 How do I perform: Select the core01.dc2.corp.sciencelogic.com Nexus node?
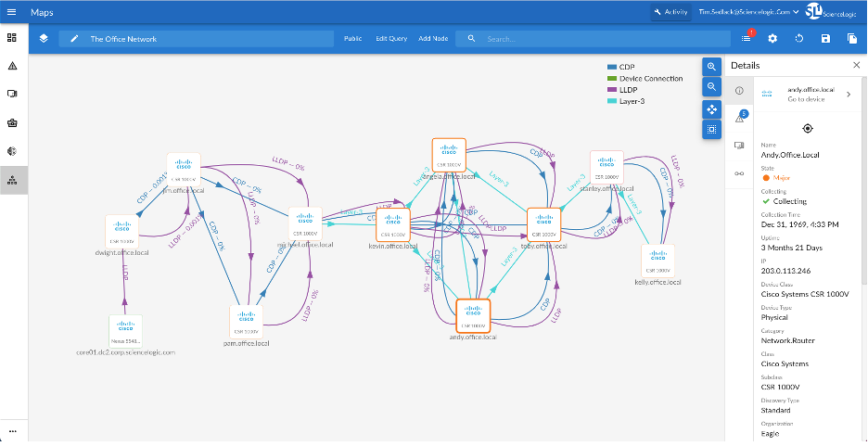126,331
